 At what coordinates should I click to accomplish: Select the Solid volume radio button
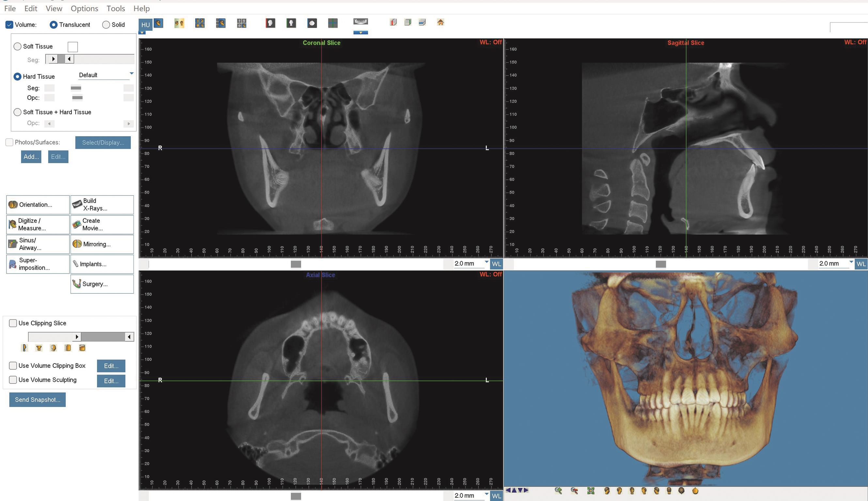tap(106, 25)
